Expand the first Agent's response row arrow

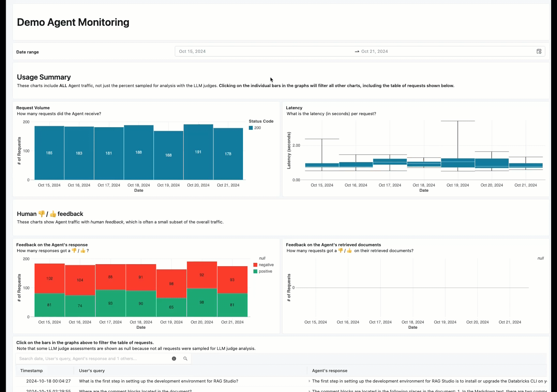309,381
